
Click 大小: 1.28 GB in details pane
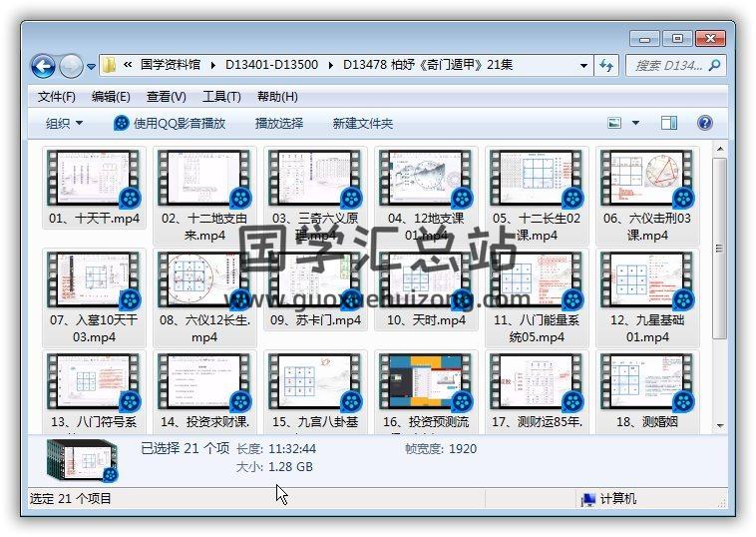point(274,466)
